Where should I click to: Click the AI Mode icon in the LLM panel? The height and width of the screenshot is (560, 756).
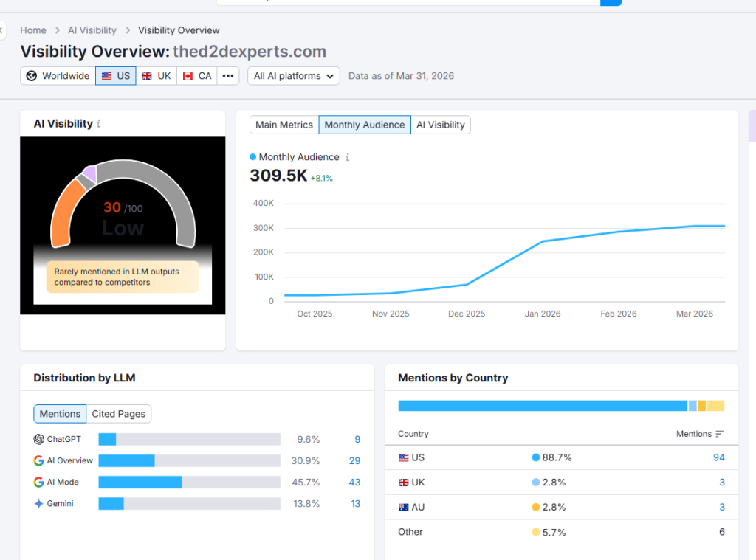pos(38,482)
